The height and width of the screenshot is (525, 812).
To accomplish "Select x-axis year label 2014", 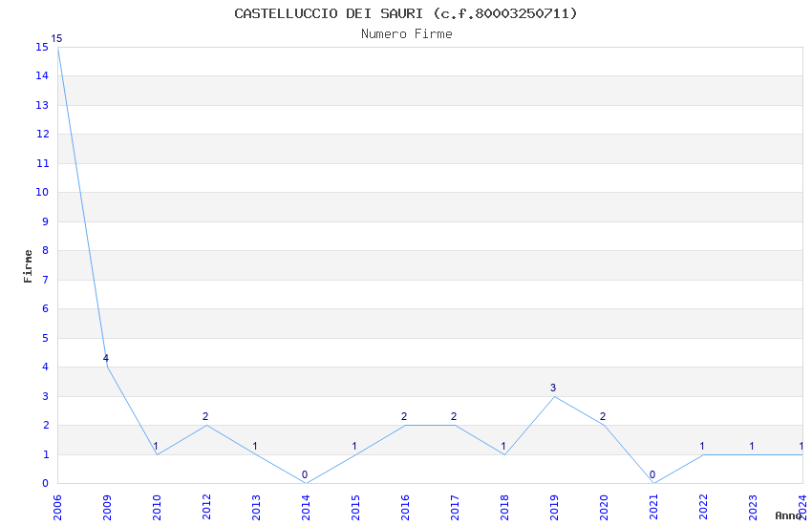I will click(x=306, y=508).
